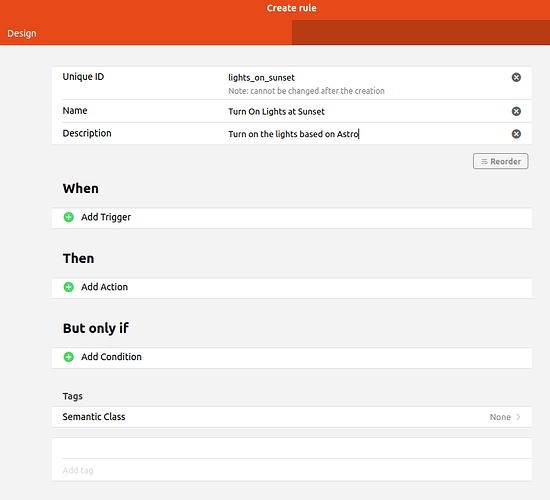This screenshot has width=550, height=500.
Task: Clear the Description field
Action: (x=516, y=134)
